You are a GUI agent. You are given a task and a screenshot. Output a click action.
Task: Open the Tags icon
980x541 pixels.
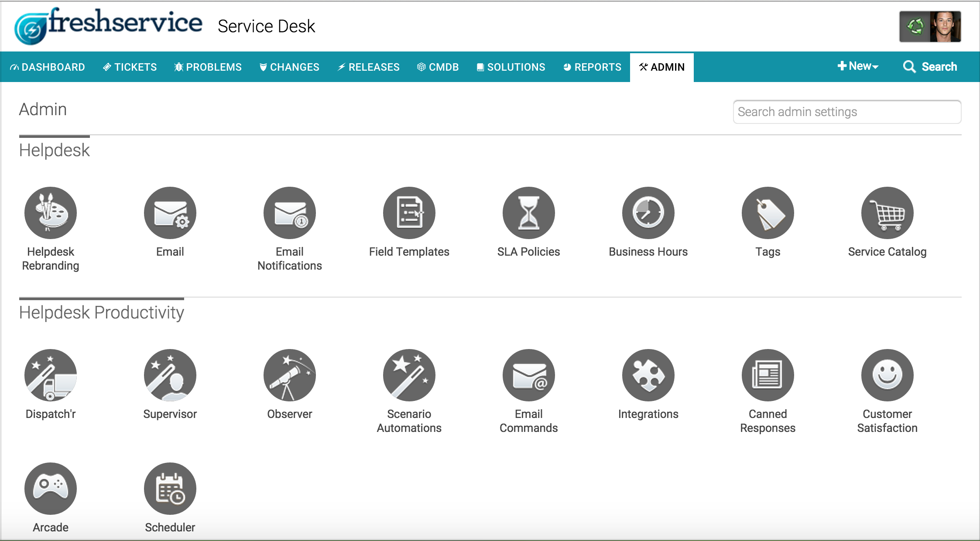click(x=768, y=213)
